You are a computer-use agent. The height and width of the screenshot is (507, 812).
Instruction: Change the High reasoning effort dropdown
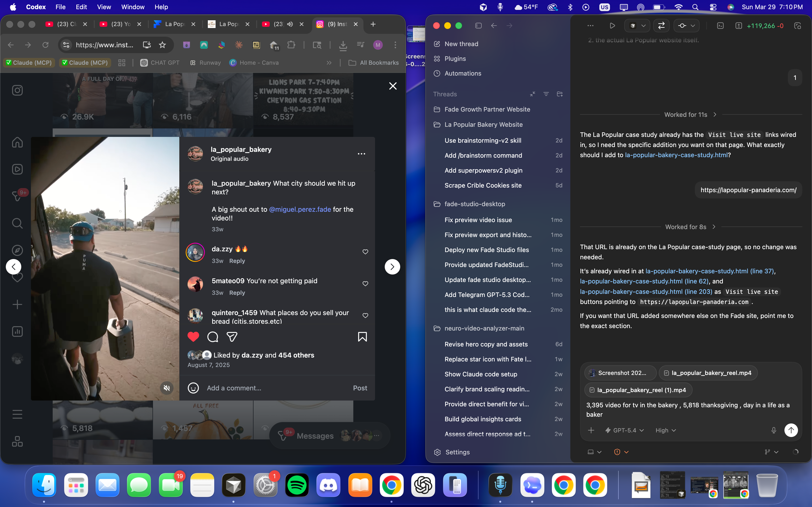tap(666, 430)
